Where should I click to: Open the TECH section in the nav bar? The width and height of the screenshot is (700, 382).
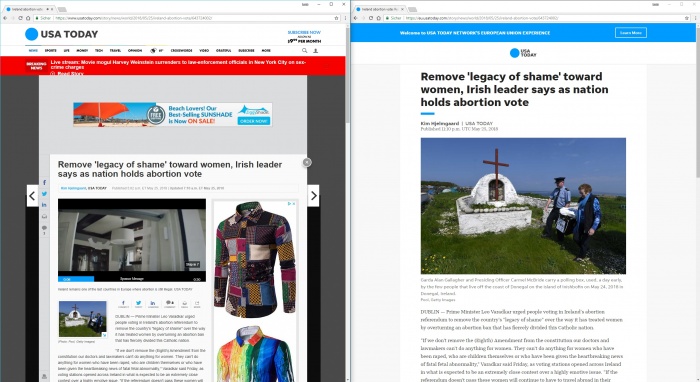[99, 50]
